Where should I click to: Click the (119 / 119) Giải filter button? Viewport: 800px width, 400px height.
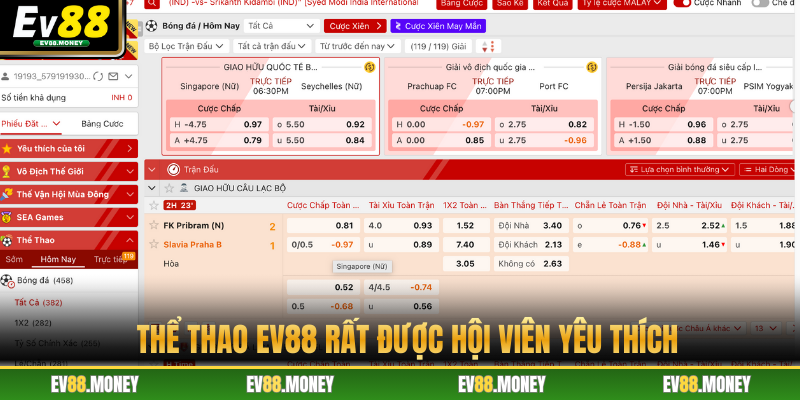(438, 46)
